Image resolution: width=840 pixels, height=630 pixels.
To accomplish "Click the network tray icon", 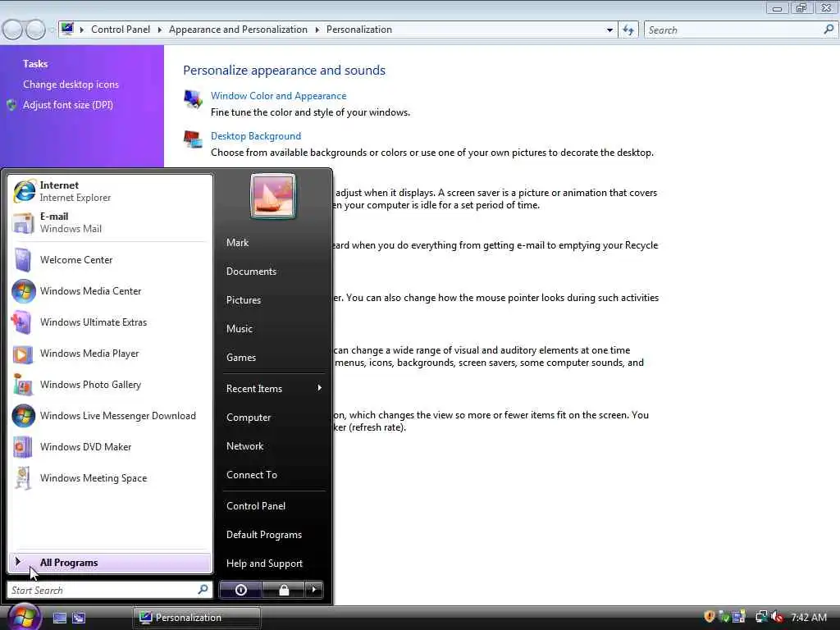I will (x=760, y=617).
